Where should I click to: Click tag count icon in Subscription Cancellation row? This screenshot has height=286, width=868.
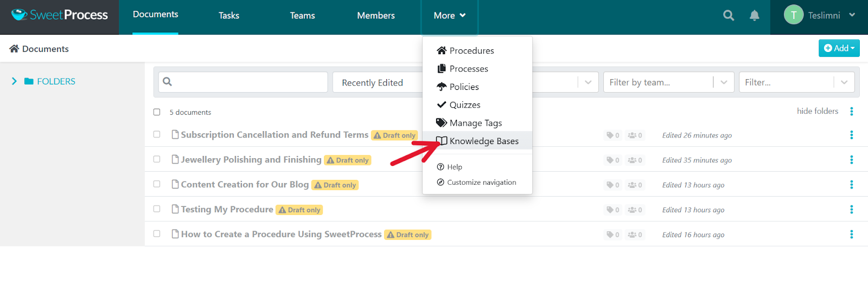(610, 135)
